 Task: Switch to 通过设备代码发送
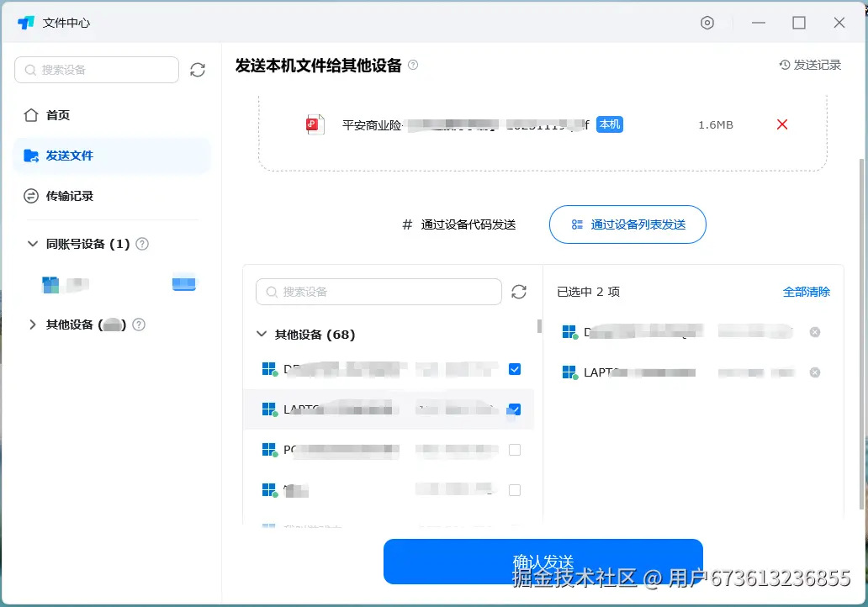click(459, 224)
